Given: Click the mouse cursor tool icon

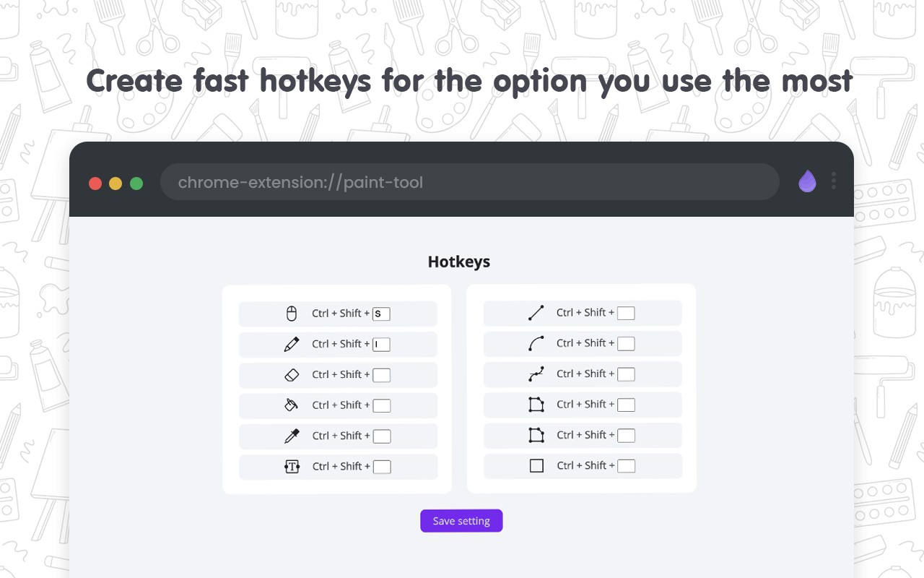Looking at the screenshot, I should (292, 314).
